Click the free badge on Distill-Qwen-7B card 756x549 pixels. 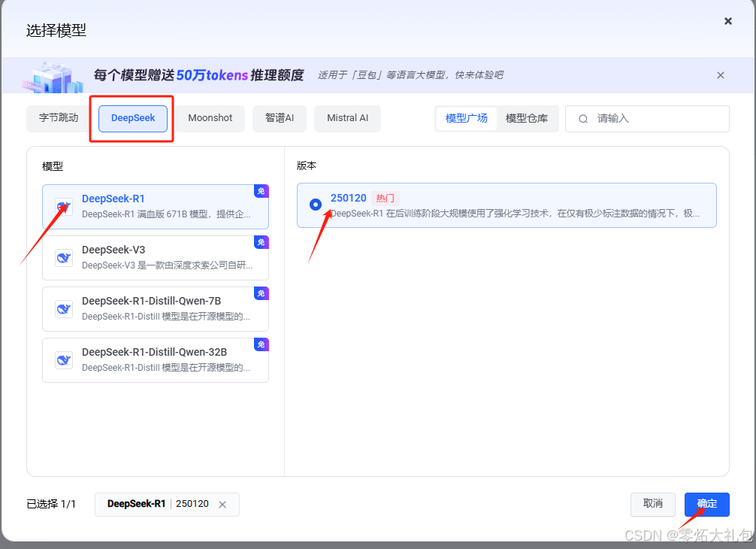click(262, 293)
